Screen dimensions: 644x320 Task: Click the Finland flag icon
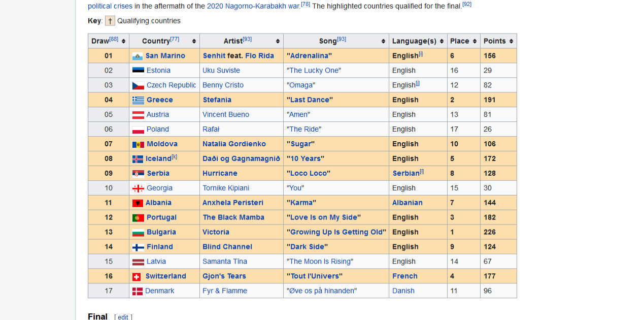pos(138,247)
